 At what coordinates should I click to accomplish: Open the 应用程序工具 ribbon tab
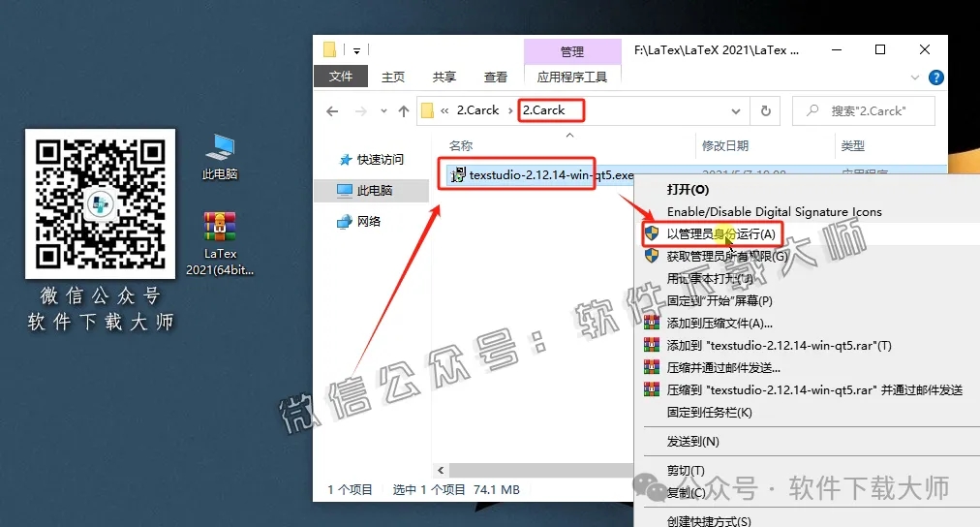pos(572,77)
